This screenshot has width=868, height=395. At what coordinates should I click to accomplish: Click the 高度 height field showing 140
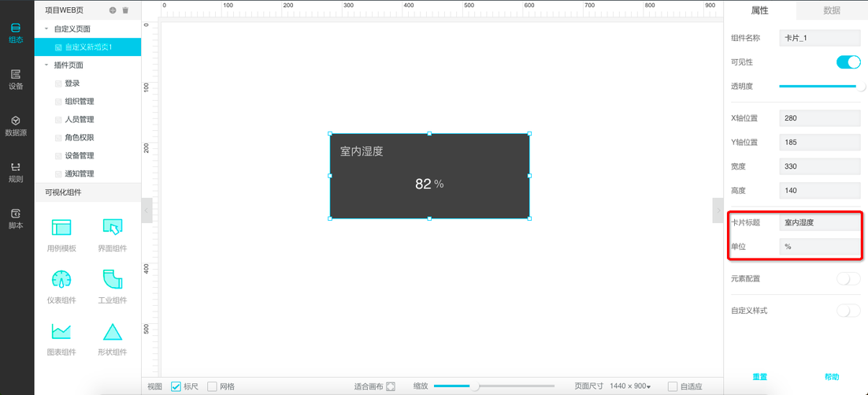[820, 191]
